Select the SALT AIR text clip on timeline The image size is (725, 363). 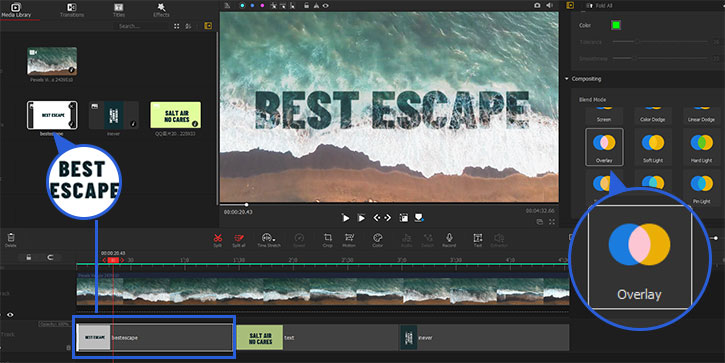coord(317,338)
